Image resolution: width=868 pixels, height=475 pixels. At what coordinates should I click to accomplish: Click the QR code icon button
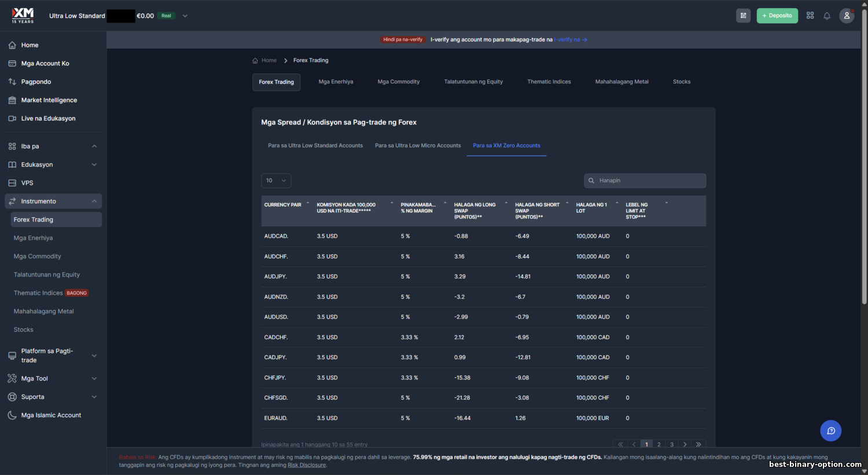click(x=743, y=16)
